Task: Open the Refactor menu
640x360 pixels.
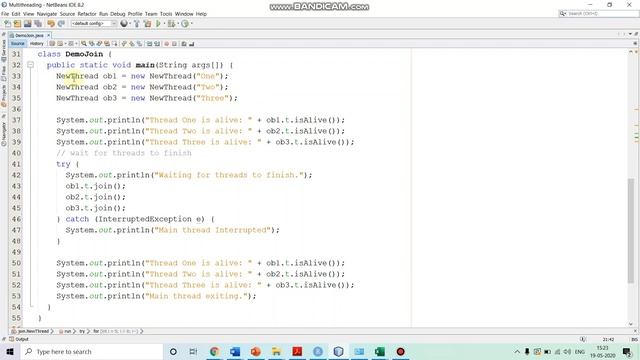Action: (x=87, y=14)
